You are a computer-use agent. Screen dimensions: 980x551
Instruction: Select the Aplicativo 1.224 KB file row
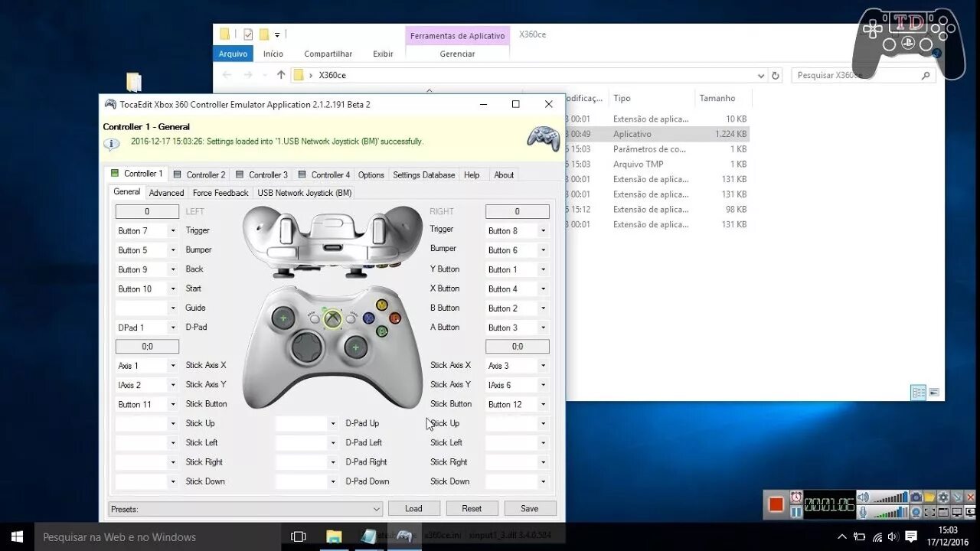pos(657,134)
